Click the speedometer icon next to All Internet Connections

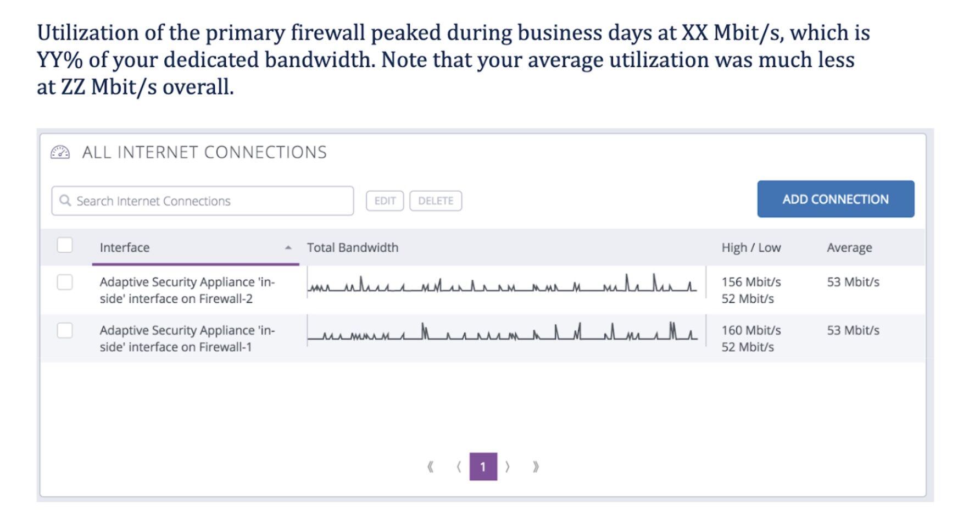(60, 152)
